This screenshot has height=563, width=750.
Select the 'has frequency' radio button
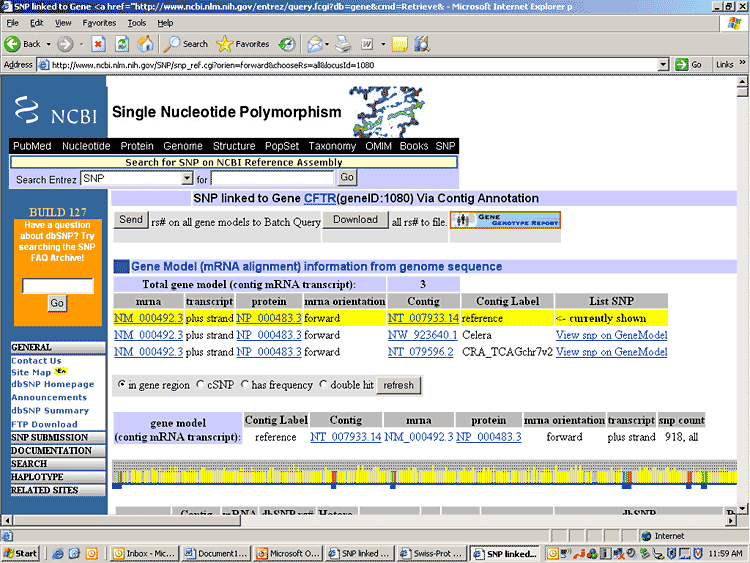245,384
